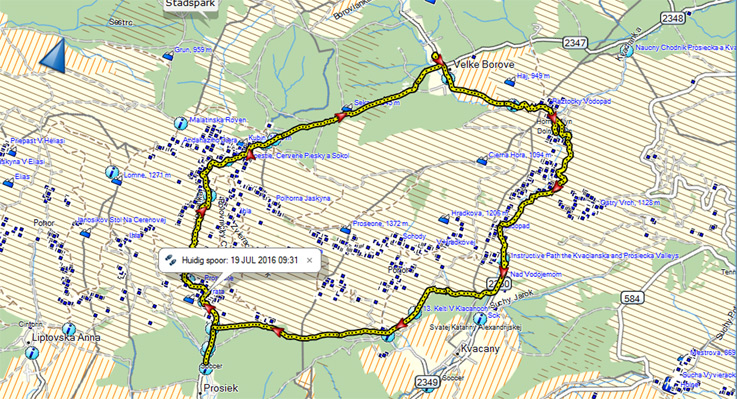Select the Malatinska Roven info icon
Screen dimensions: 737x399
coord(180,124)
